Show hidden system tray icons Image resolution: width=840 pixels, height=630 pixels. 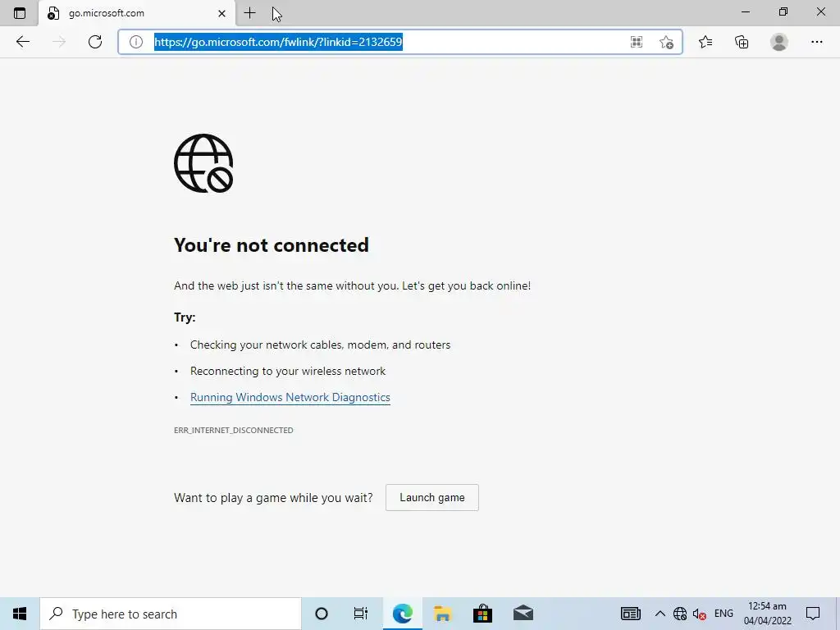pyautogui.click(x=660, y=614)
